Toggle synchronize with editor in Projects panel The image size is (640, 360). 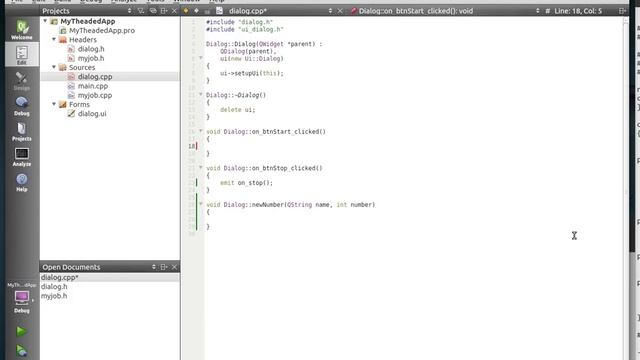153,11
